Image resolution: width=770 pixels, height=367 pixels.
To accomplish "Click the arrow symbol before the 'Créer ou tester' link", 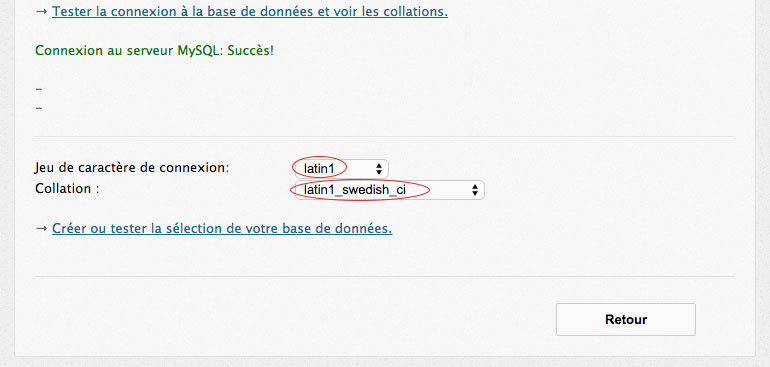I will (42, 228).
